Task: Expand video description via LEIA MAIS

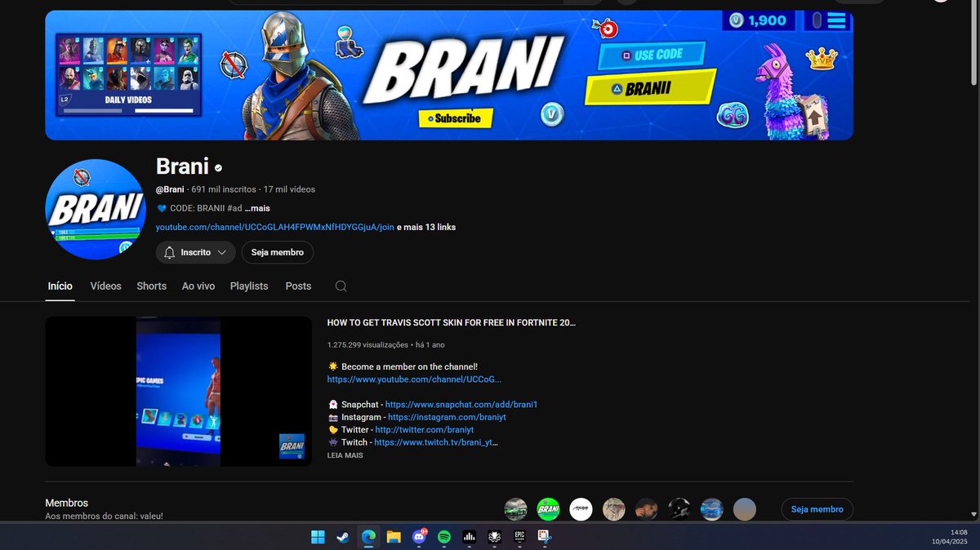Action: (x=345, y=455)
